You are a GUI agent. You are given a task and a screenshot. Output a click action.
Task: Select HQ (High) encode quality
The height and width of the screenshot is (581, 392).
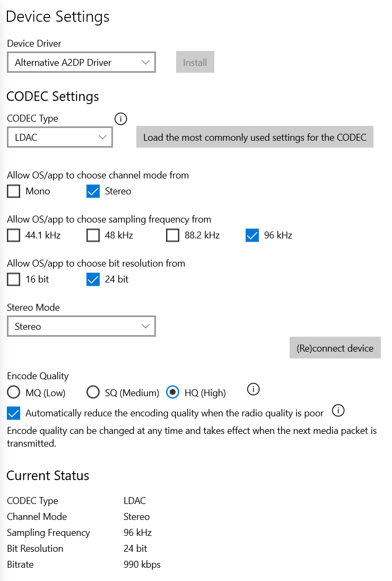[173, 392]
